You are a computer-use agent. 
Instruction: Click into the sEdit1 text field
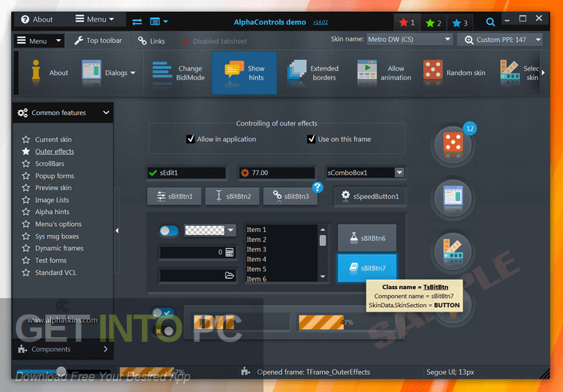pos(186,173)
